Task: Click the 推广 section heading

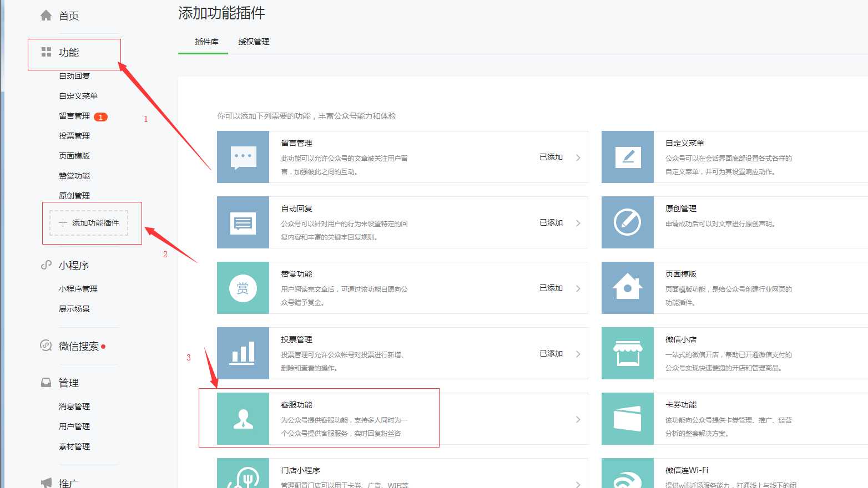Action: (69, 483)
